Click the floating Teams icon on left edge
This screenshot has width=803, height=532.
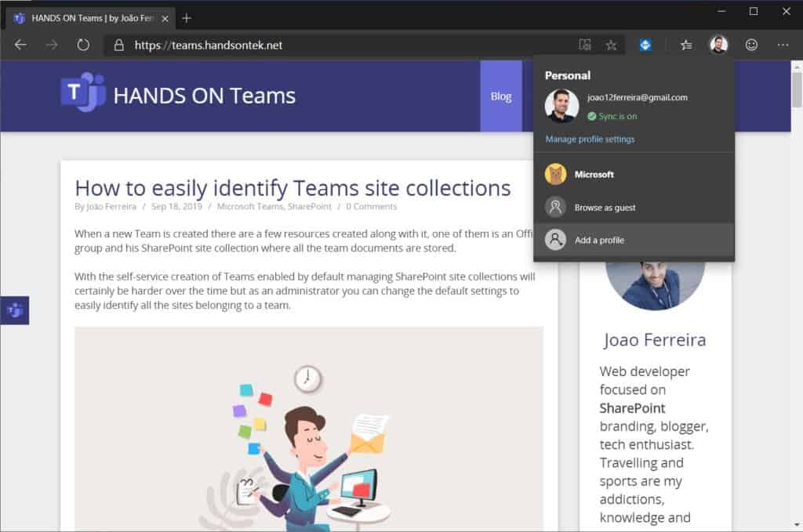coord(16,310)
